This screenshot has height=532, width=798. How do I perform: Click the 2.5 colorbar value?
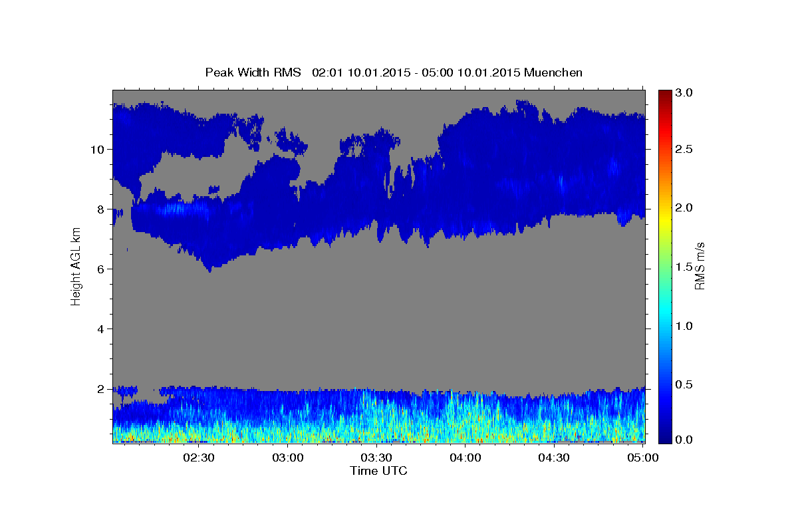[x=685, y=150]
